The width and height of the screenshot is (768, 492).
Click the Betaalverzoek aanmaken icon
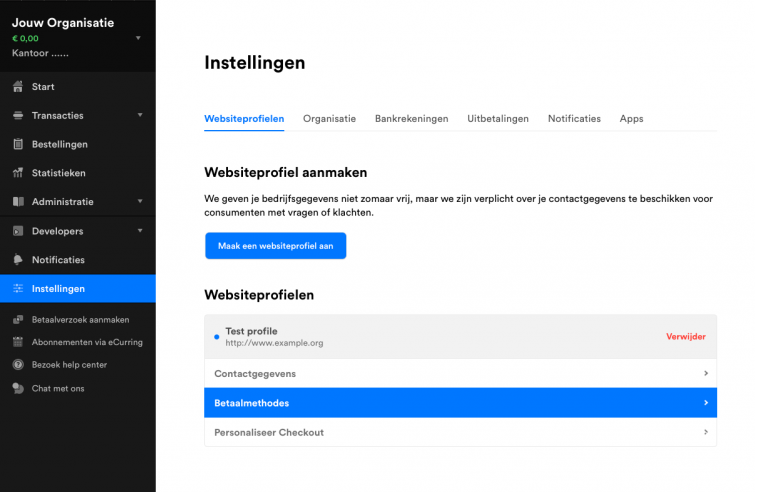click(x=18, y=320)
